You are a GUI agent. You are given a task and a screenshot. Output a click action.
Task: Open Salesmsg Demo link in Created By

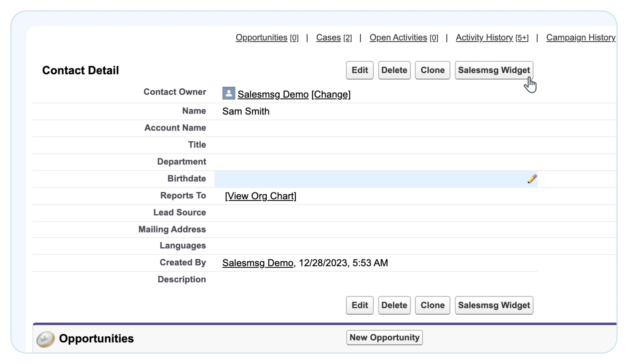258,263
